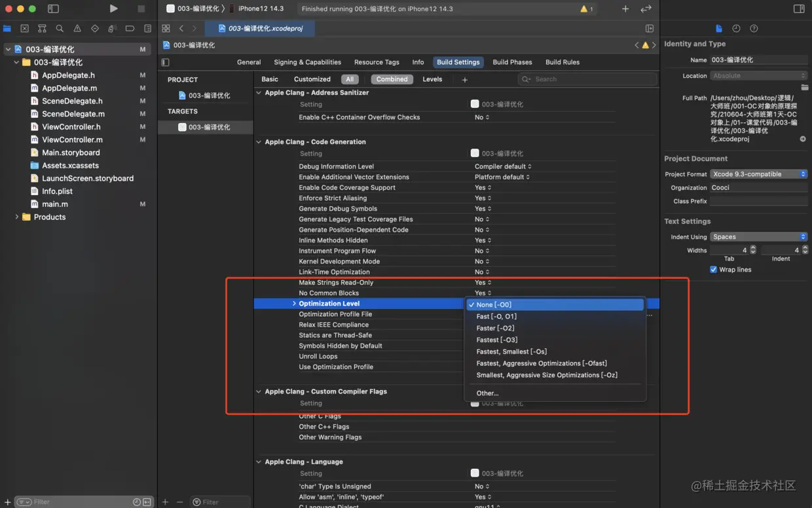Switch to Signing & Capabilities tab
This screenshot has height=508, width=812.
tap(307, 62)
